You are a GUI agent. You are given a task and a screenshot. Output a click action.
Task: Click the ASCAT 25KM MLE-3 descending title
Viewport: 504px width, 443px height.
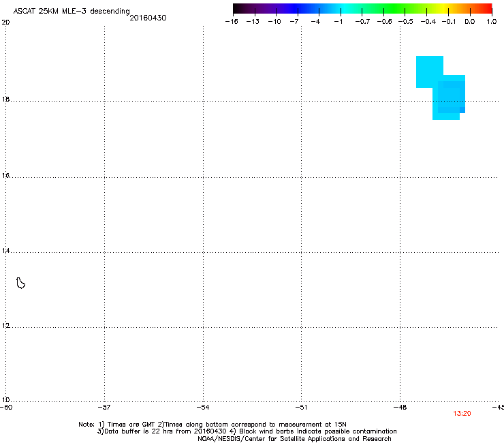72,11
